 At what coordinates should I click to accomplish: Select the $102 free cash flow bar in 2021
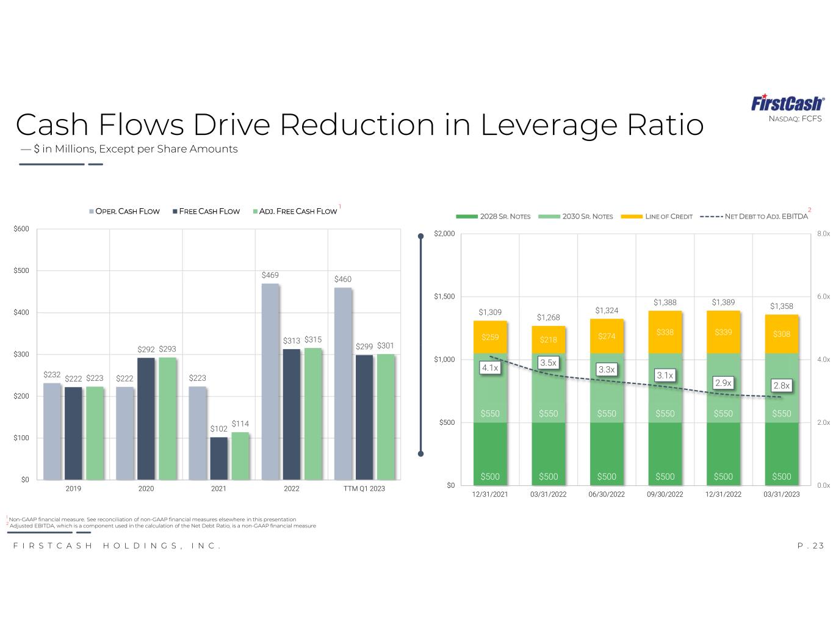tap(218, 458)
